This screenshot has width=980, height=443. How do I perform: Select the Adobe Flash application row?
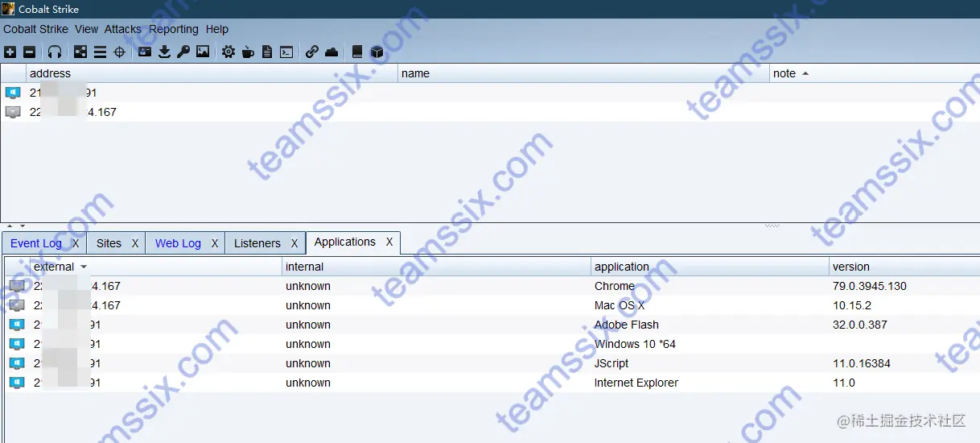(492, 325)
